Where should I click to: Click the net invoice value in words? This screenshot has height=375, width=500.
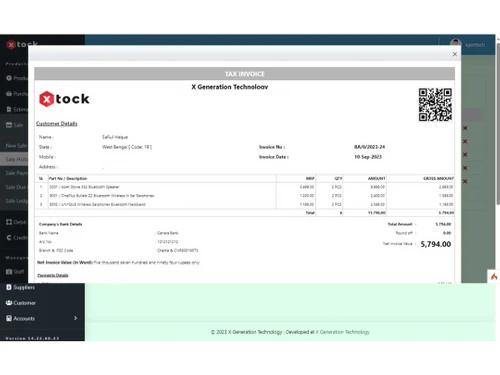click(x=147, y=263)
